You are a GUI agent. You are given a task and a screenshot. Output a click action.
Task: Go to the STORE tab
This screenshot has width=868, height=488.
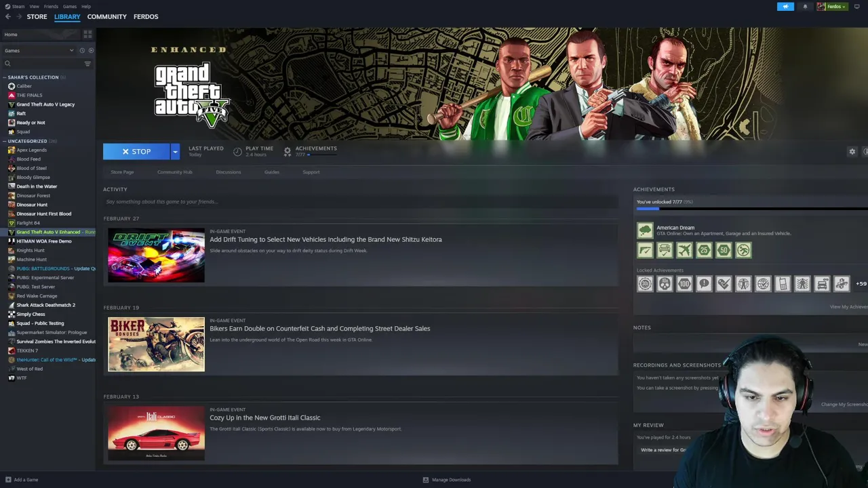(37, 17)
